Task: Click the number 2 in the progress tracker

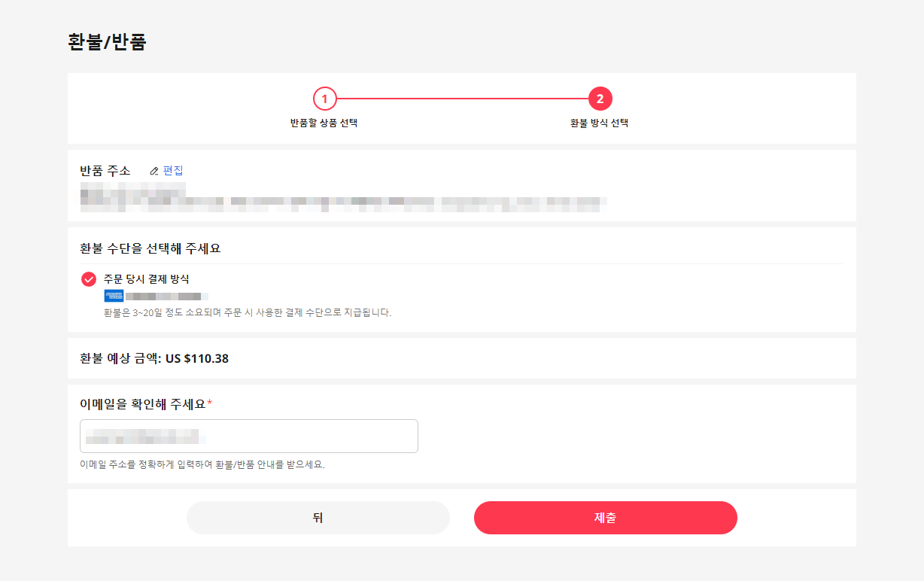Action: 600,99
